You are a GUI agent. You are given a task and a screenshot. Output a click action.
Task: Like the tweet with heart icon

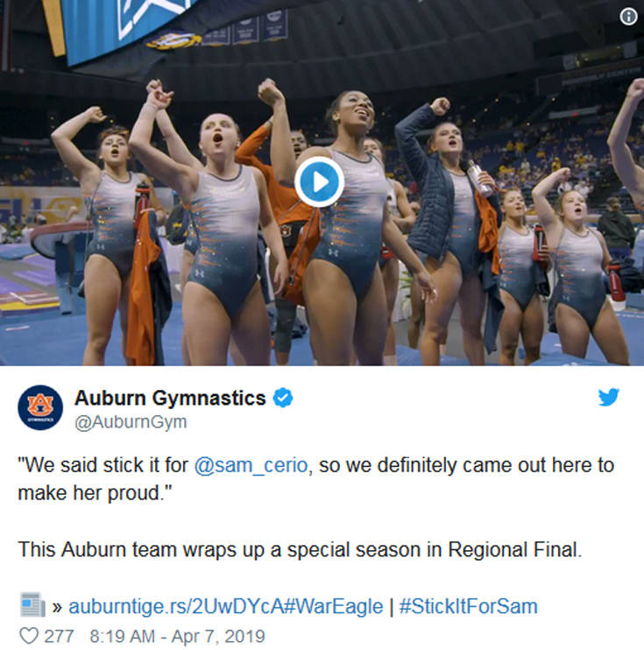pos(29,635)
